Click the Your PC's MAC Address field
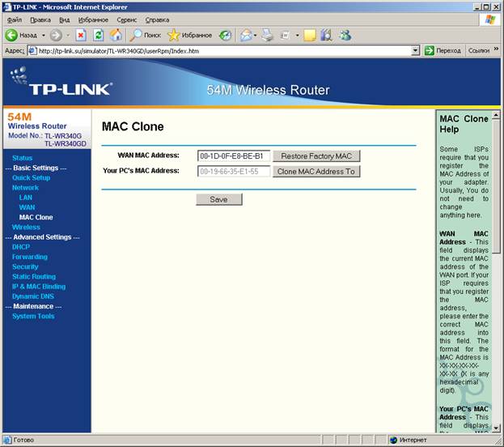The height and width of the screenshot is (447, 504). coord(234,172)
